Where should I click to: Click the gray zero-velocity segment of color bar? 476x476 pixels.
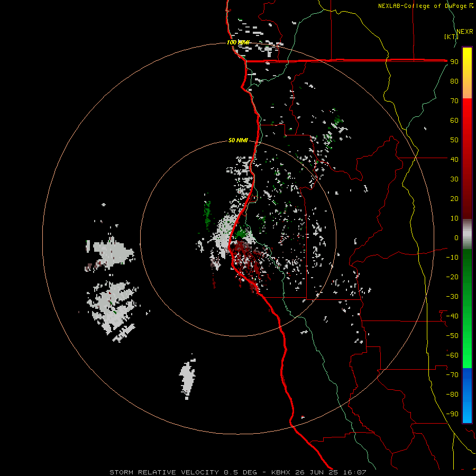(467, 234)
